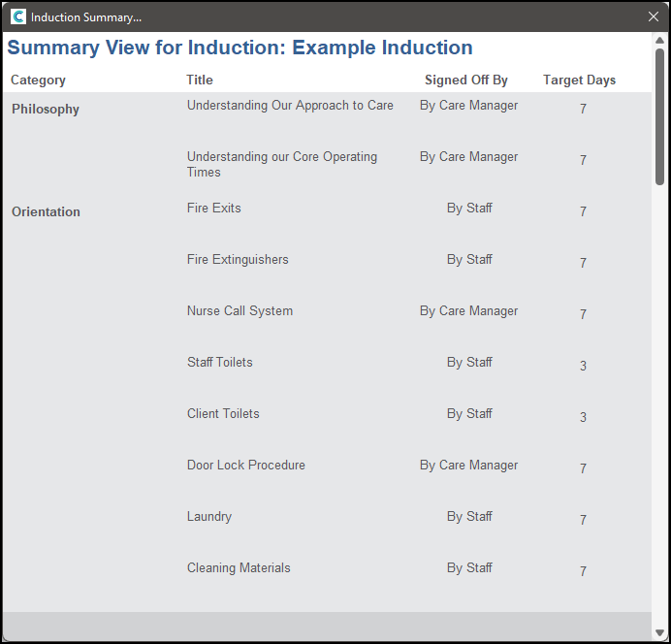Click the Category column header
Image resolution: width=671 pixels, height=644 pixels.
pos(38,80)
